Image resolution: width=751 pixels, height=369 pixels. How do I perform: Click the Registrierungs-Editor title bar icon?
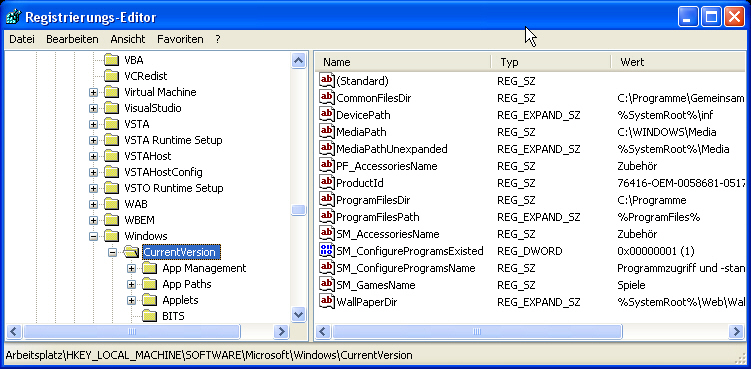pos(13,18)
